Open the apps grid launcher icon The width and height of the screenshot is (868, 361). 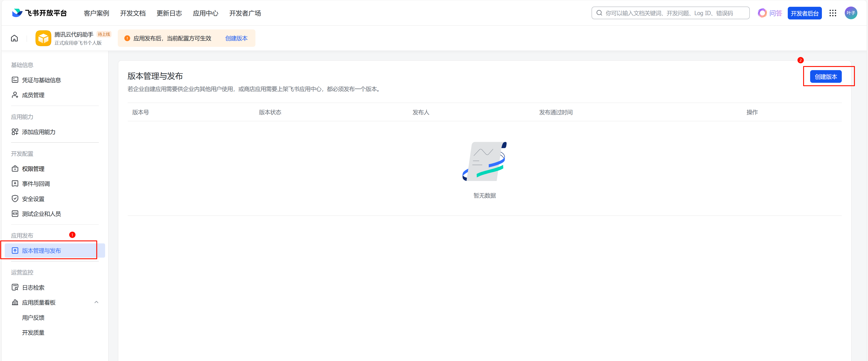tap(833, 13)
